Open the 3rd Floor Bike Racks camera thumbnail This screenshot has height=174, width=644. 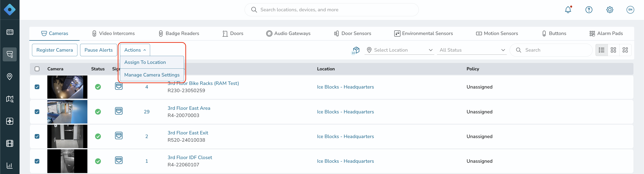coord(67,87)
